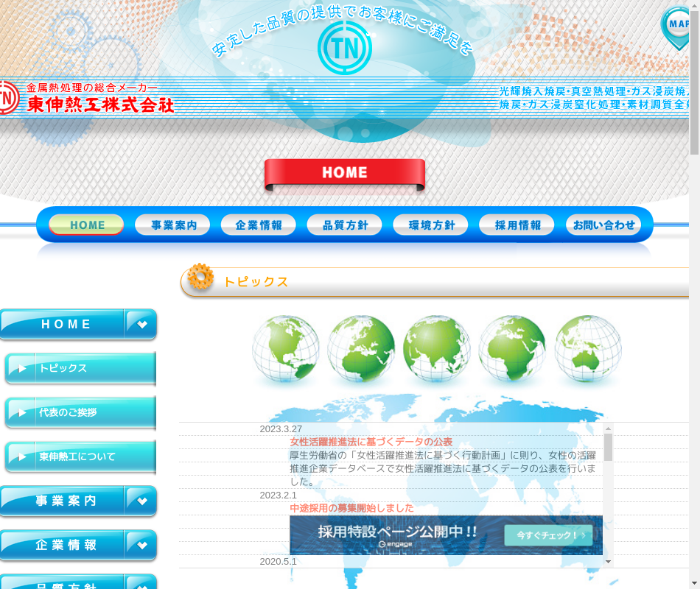Click the round TN logo at top center

(344, 49)
